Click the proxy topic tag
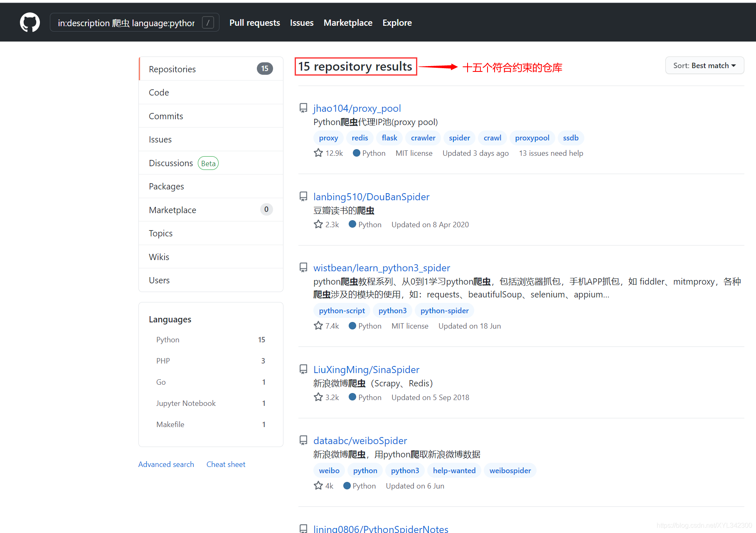756x533 pixels. (x=328, y=138)
